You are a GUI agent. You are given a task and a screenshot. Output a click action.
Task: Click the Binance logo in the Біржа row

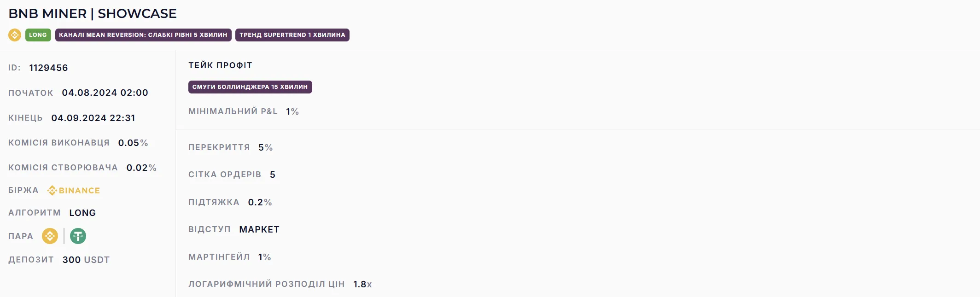pos(74,191)
